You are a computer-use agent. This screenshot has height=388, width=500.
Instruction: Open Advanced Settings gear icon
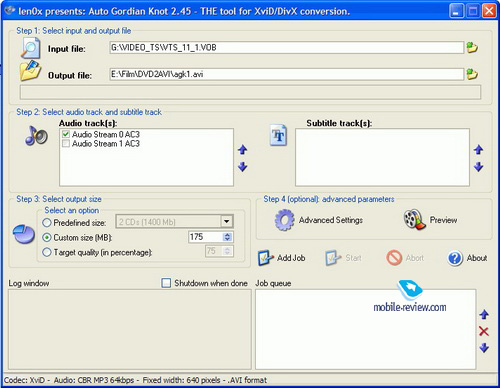tap(284, 220)
